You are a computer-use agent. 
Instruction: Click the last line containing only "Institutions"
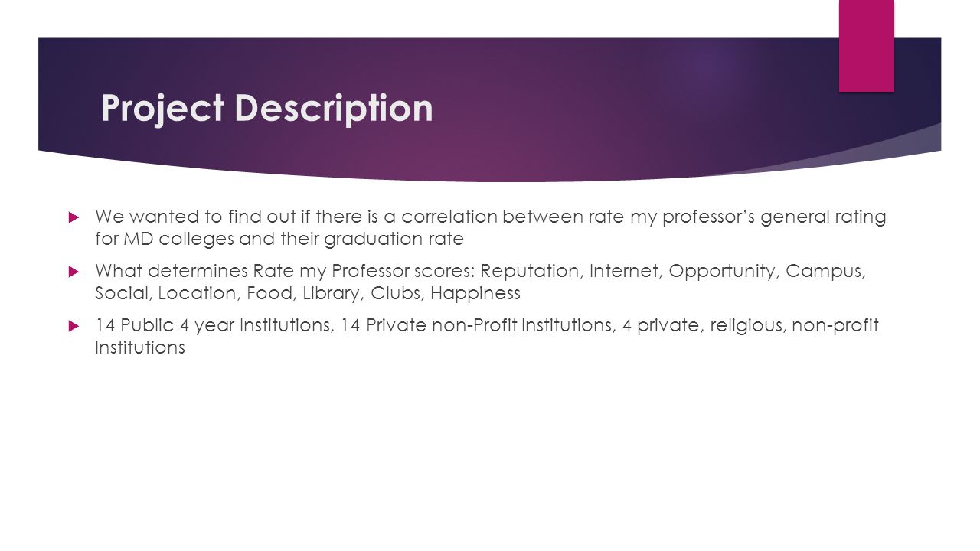point(140,348)
